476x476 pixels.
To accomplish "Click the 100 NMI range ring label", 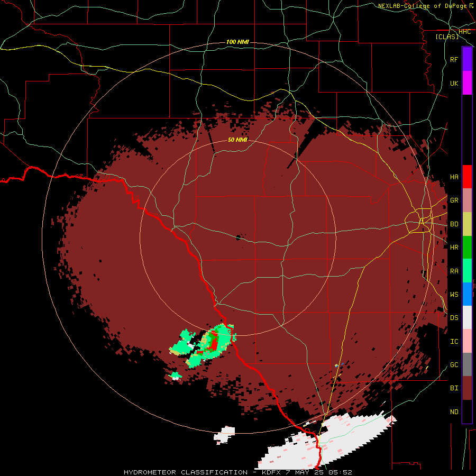I will click(x=237, y=42).
